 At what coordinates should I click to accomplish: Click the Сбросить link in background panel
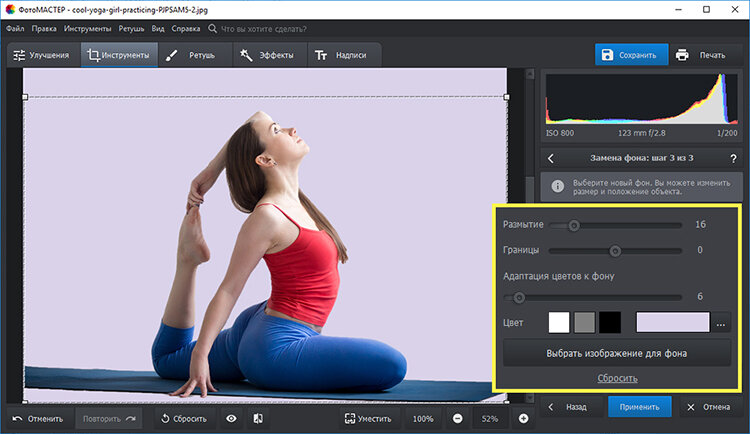click(x=617, y=378)
